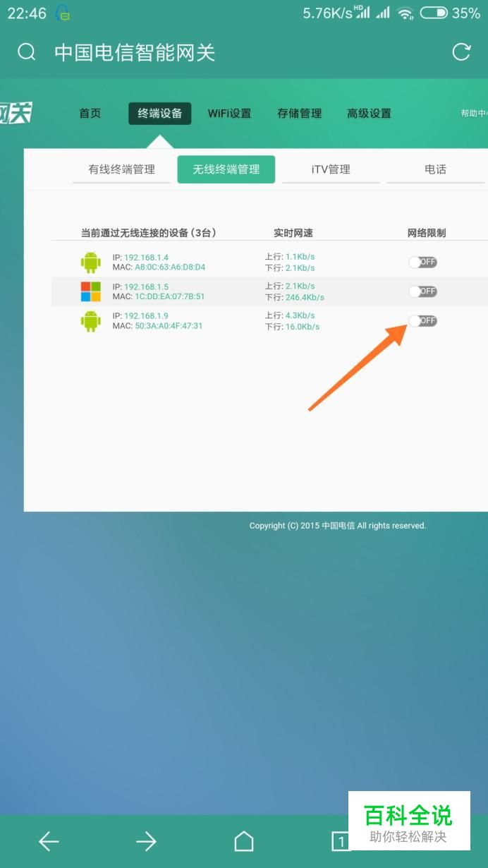Open the browser tabs counter
Image resolution: width=488 pixels, height=868 pixels.
coord(341,840)
